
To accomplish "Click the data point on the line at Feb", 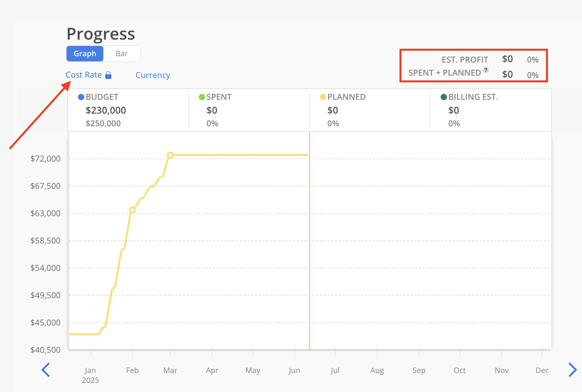I will [132, 209].
